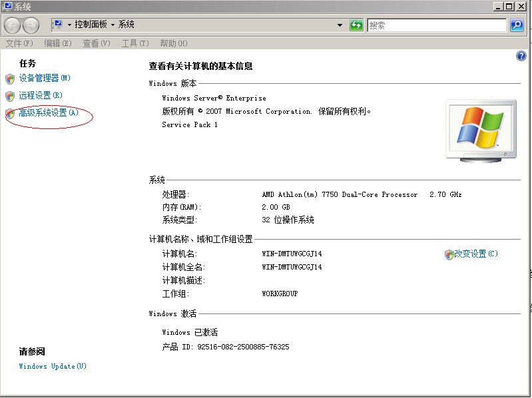Open the 帮助(H) menu
The image size is (532, 398).
pos(173,43)
